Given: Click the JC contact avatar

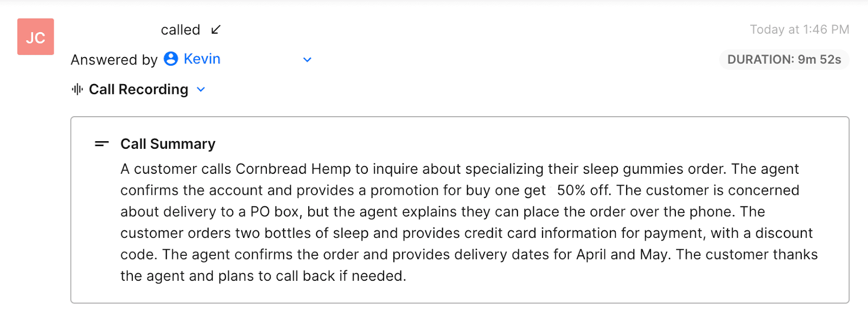Looking at the screenshot, I should point(35,36).
